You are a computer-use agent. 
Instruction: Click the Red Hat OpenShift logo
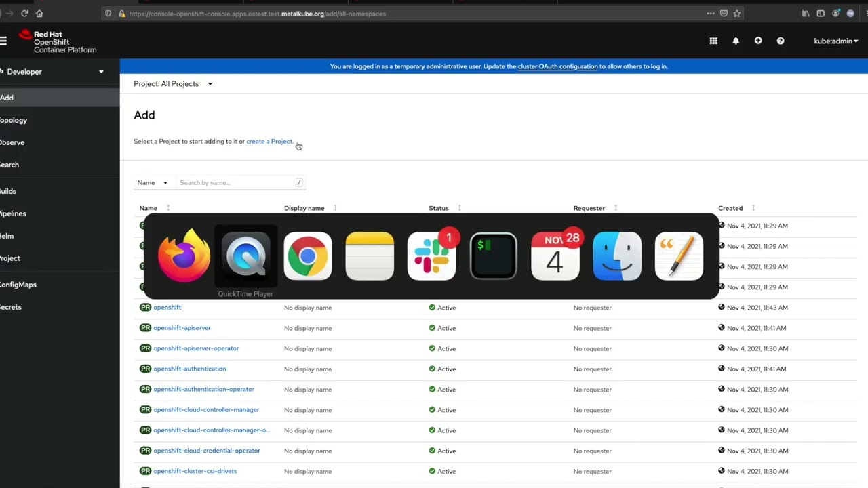(x=58, y=41)
